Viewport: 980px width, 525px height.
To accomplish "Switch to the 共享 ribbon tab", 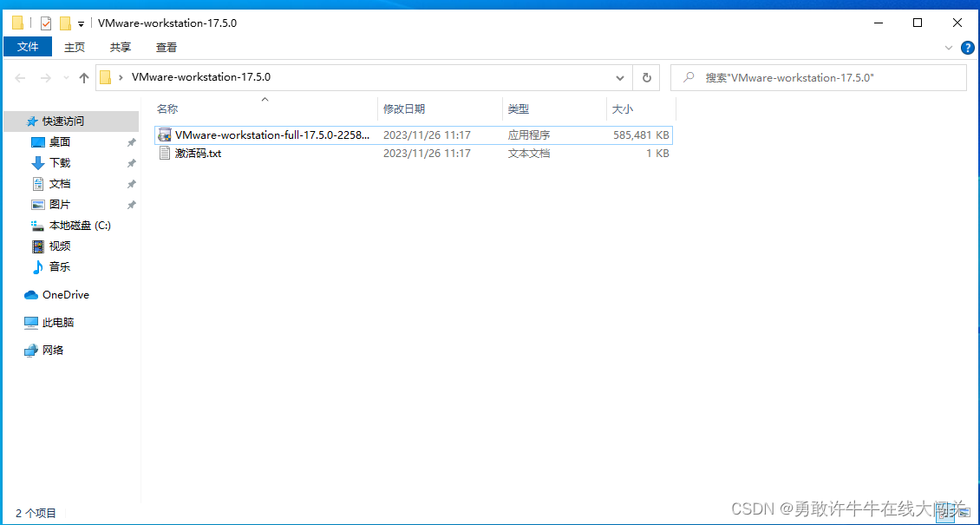I will pos(121,47).
